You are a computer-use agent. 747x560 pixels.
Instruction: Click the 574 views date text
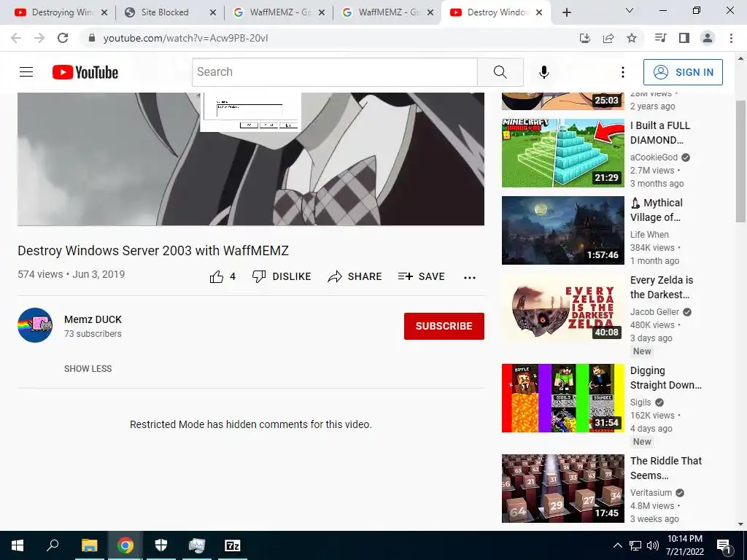pyautogui.click(x=71, y=274)
